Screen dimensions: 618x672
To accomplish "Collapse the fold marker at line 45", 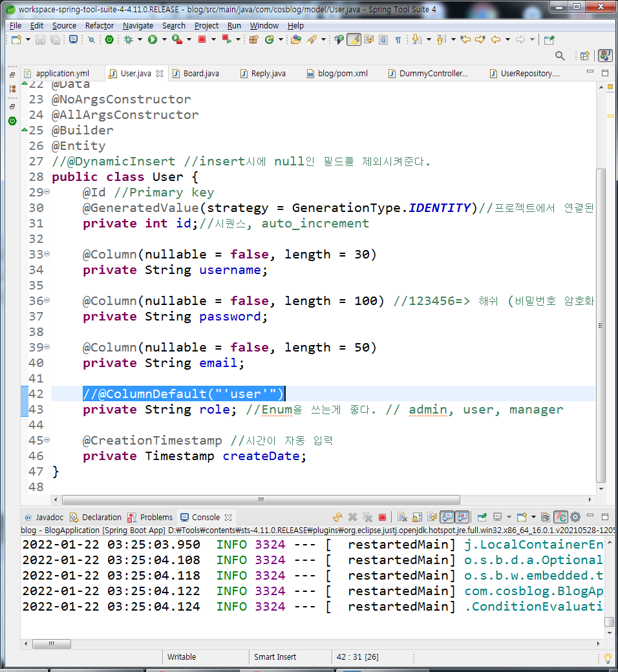I will 47,440.
